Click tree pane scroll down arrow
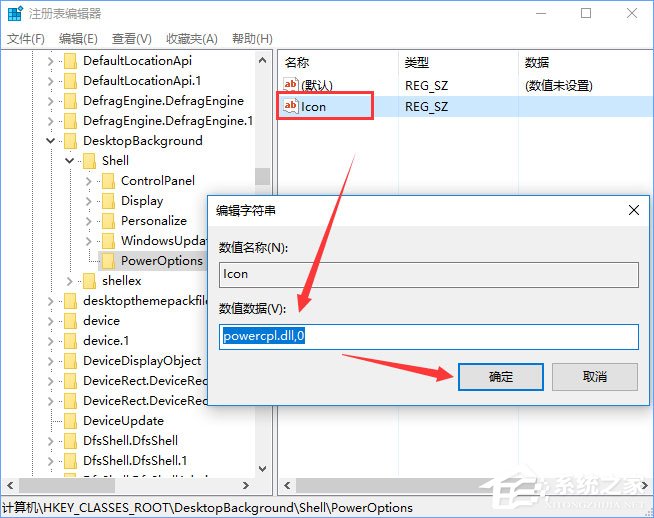 pyautogui.click(x=262, y=469)
